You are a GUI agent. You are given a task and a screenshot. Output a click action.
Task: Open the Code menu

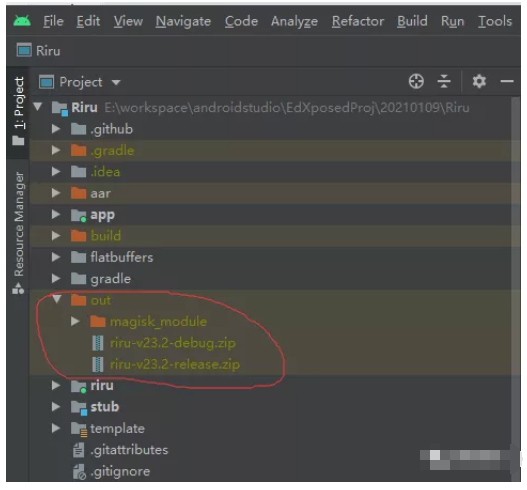tap(241, 21)
